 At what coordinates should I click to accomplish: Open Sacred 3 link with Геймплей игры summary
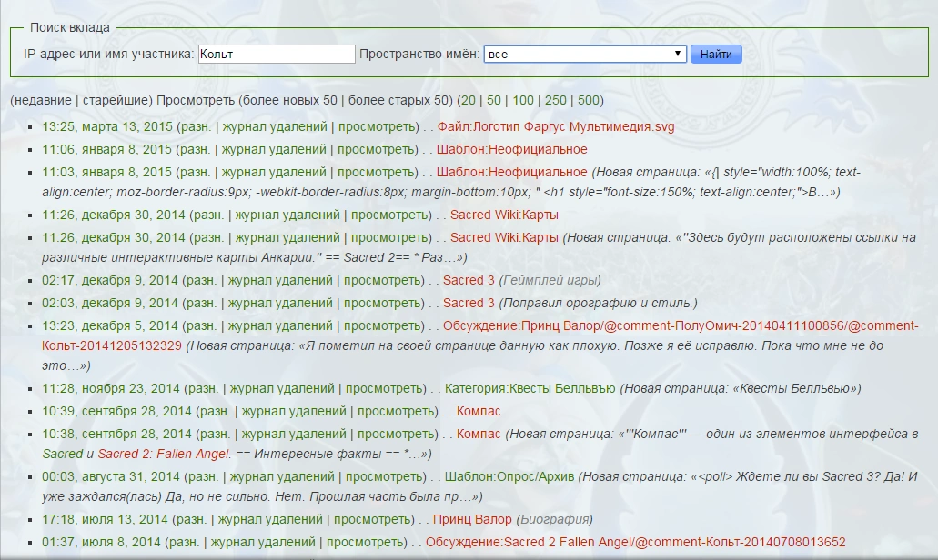(x=469, y=280)
